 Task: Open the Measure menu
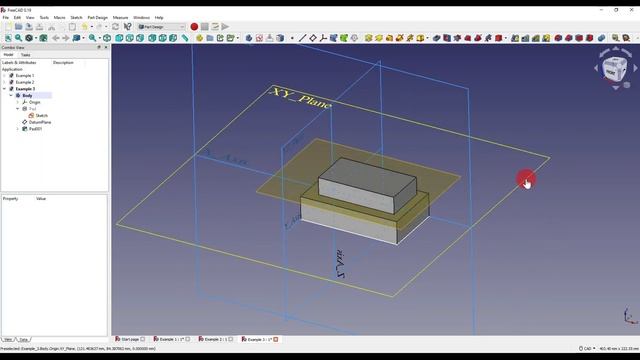120,18
